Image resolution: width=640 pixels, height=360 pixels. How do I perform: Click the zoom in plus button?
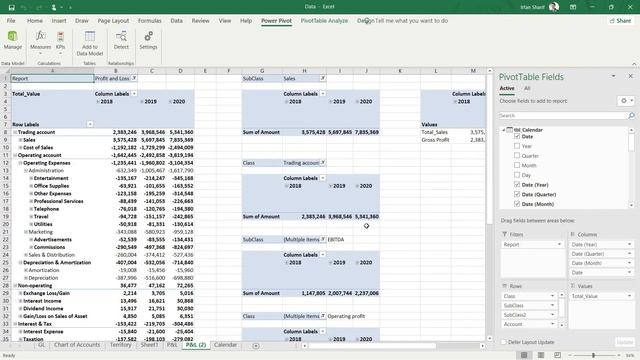[x=620, y=355]
